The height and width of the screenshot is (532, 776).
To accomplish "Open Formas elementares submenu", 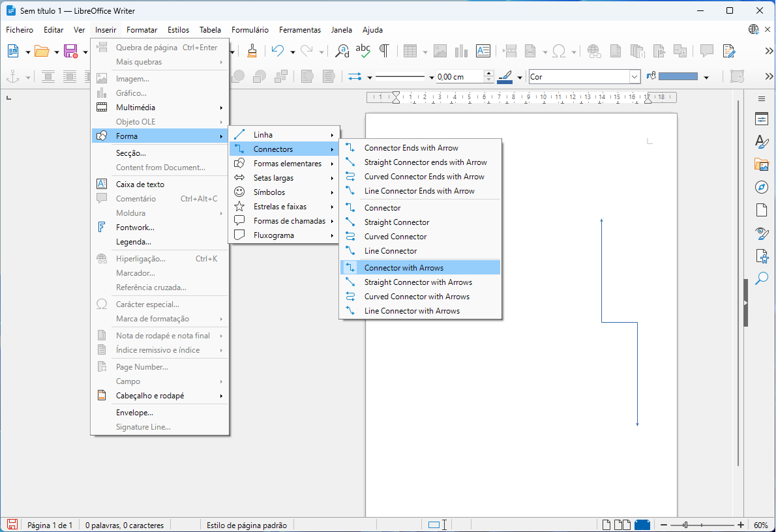I will click(284, 163).
